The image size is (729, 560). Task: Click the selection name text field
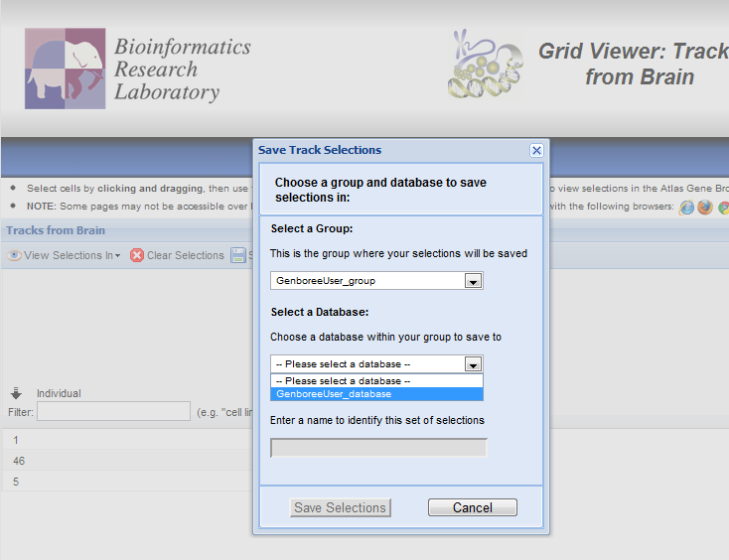pos(378,448)
